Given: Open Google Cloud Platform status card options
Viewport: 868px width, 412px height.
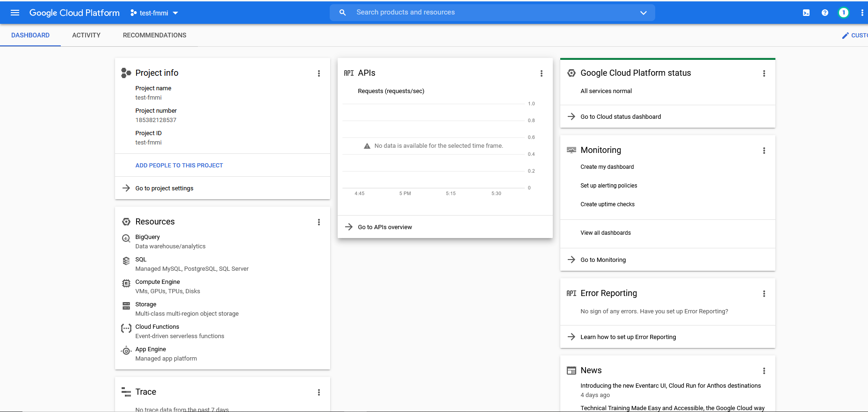Looking at the screenshot, I should click(764, 73).
